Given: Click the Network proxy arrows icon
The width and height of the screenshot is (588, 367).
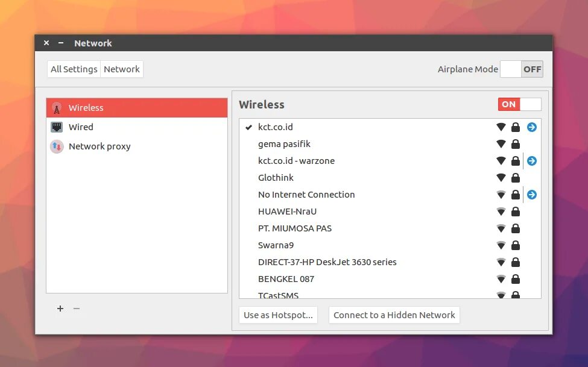Looking at the screenshot, I should click(57, 146).
